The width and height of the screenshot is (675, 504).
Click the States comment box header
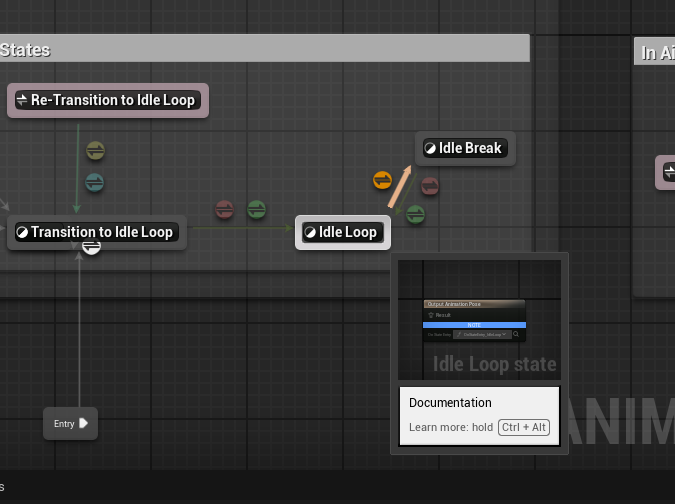[265, 48]
